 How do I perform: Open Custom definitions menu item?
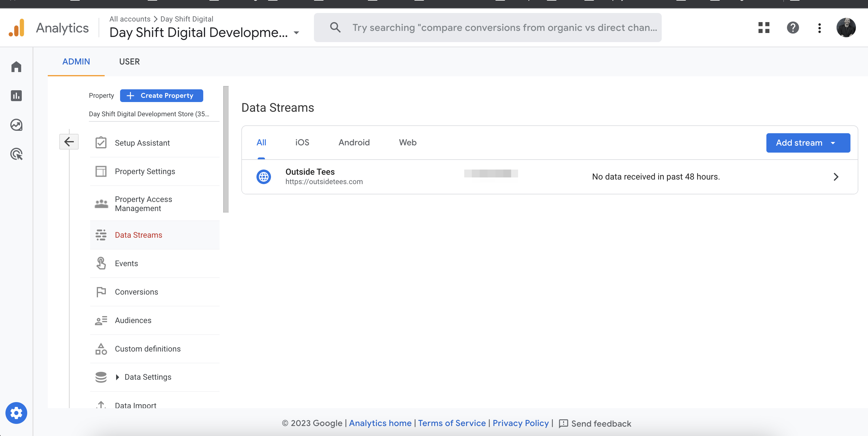tap(155, 348)
